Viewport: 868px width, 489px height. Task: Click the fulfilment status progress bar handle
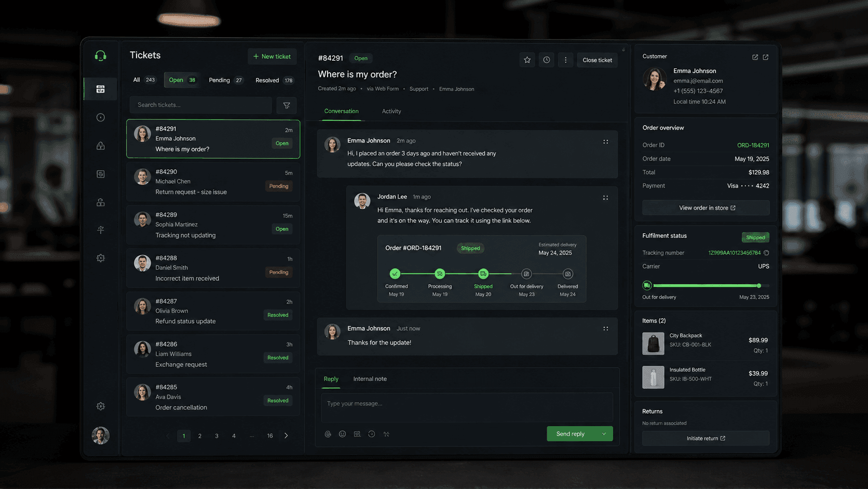point(759,285)
